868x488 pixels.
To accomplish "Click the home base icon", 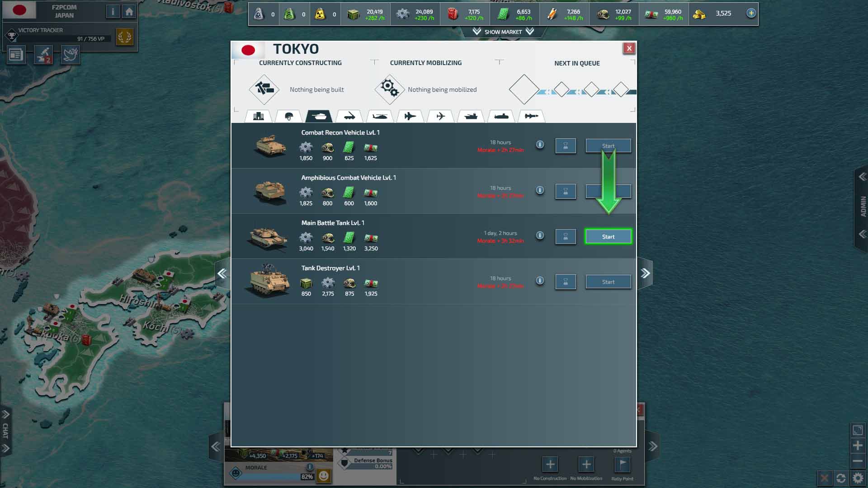I will coord(129,12).
